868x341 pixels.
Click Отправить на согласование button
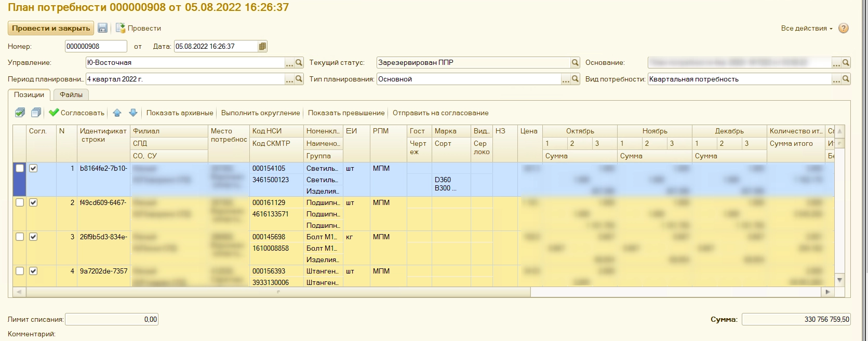point(440,113)
